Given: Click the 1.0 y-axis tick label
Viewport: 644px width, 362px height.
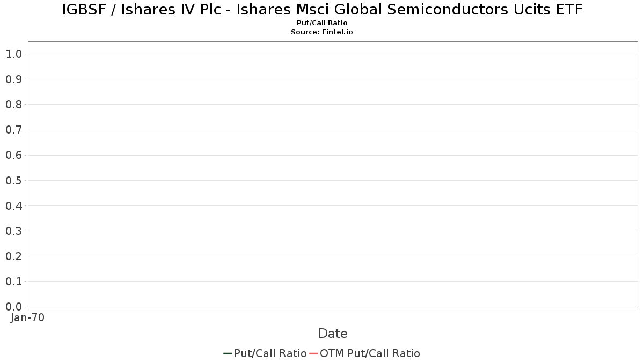Looking at the screenshot, I should coord(13,54).
